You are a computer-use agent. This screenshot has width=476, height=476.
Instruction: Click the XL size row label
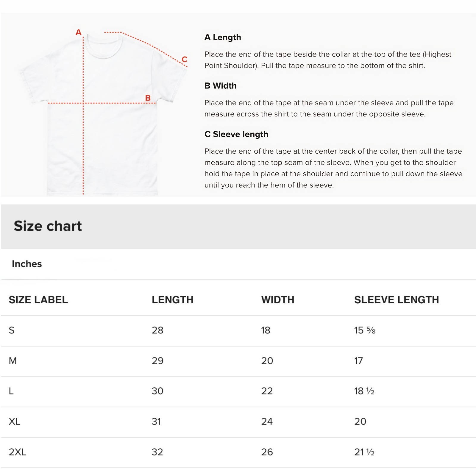15,422
